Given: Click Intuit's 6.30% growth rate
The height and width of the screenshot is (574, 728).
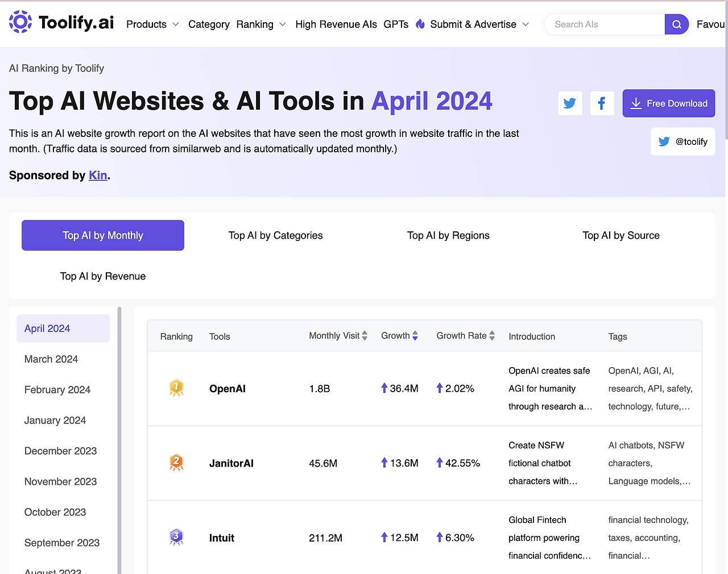Looking at the screenshot, I should (456, 538).
